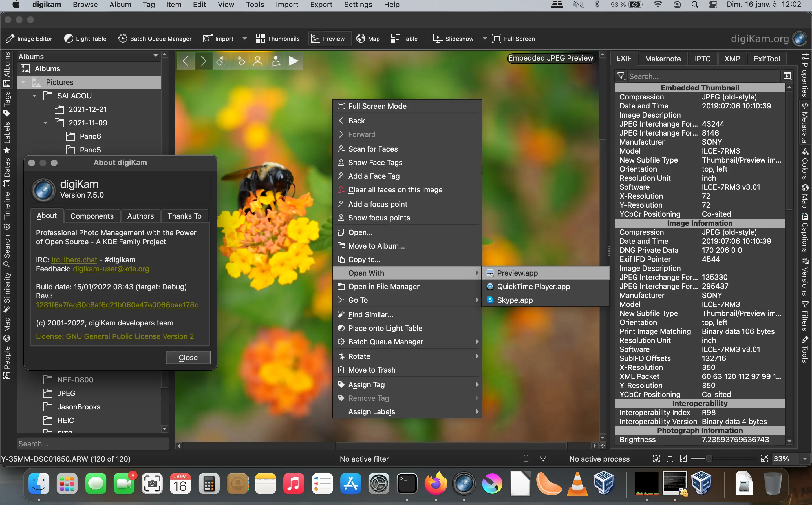Enable Full Screen view from the top toolbar

click(513, 38)
